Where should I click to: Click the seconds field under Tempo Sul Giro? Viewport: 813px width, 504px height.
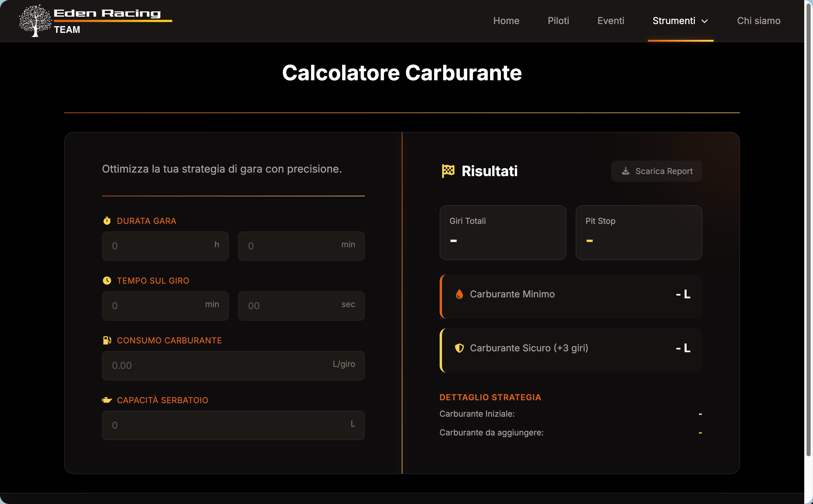(x=301, y=306)
